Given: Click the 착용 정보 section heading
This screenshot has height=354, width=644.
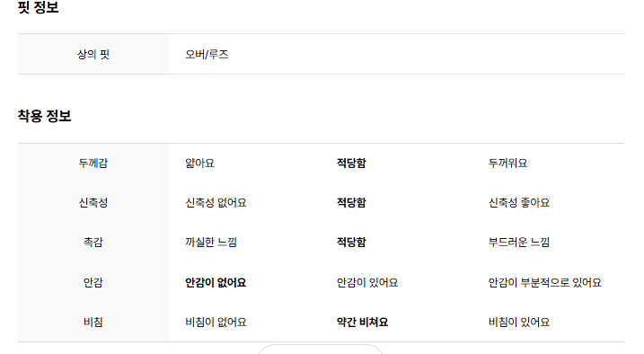Looking at the screenshot, I should [44, 116].
